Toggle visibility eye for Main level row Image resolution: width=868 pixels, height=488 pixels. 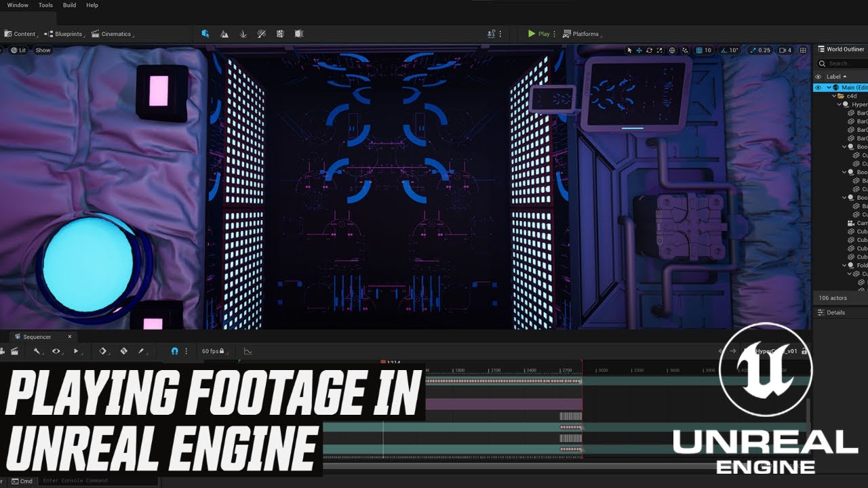818,87
